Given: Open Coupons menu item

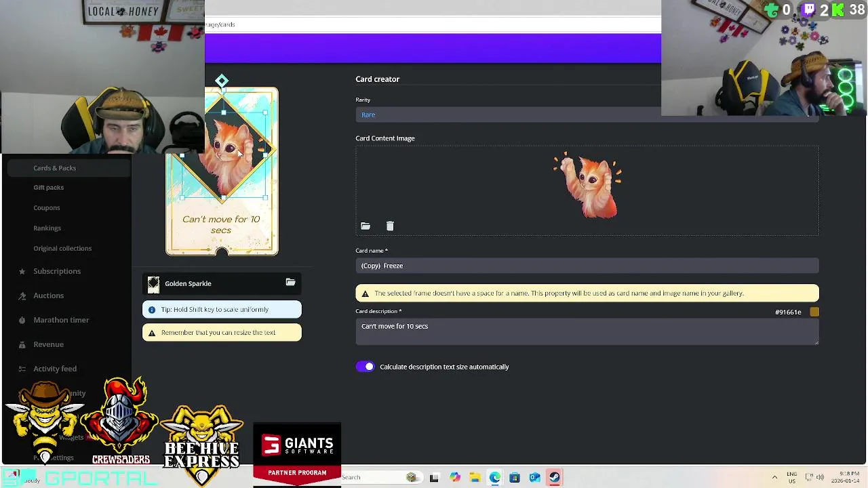Looking at the screenshot, I should point(46,208).
